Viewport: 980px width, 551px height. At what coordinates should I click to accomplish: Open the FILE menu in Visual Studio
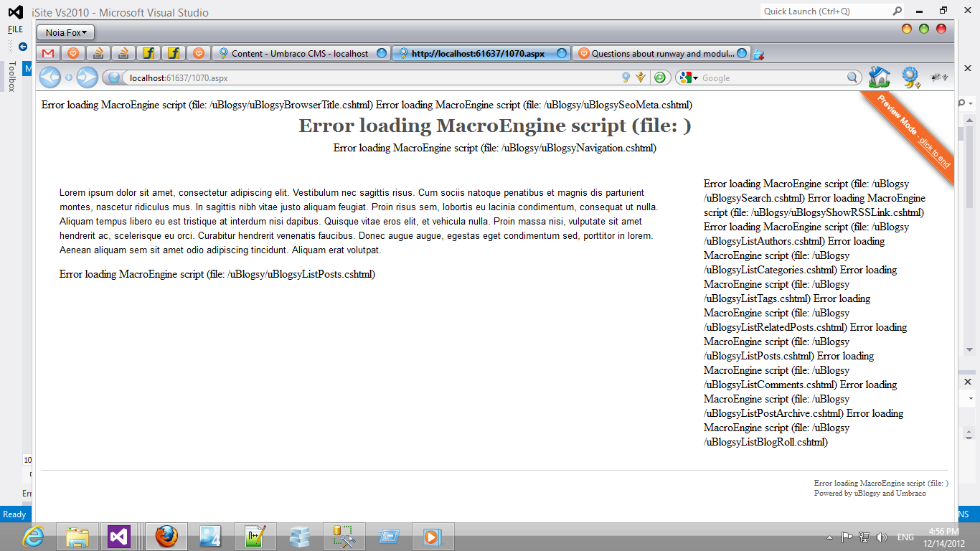pos(15,29)
